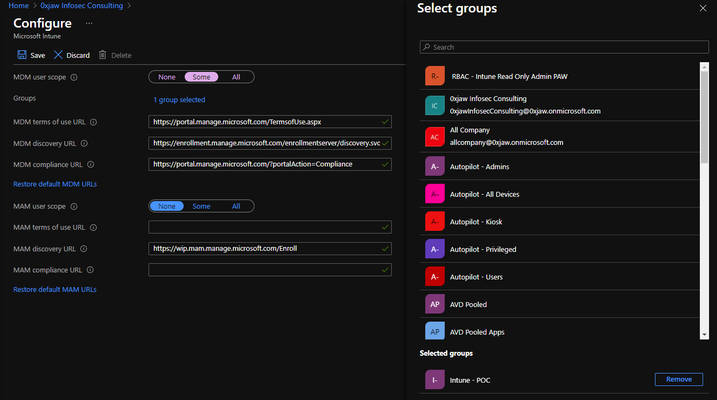This screenshot has height=400, width=717.
Task: Show MAM discovery URL info icon
Action: click(84, 249)
